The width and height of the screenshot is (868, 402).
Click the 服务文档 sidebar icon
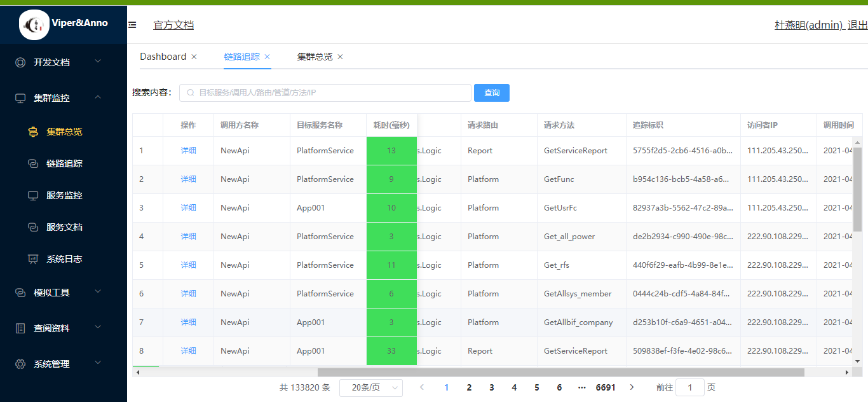coord(33,227)
